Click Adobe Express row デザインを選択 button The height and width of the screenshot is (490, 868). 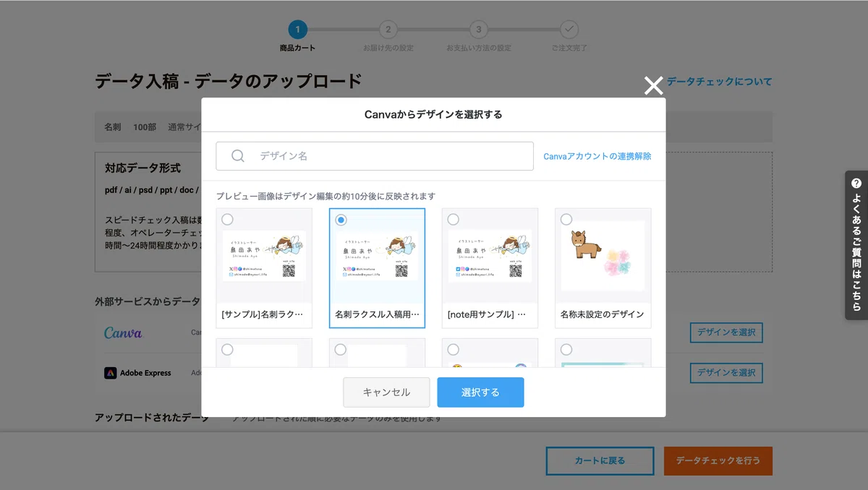[x=726, y=373]
